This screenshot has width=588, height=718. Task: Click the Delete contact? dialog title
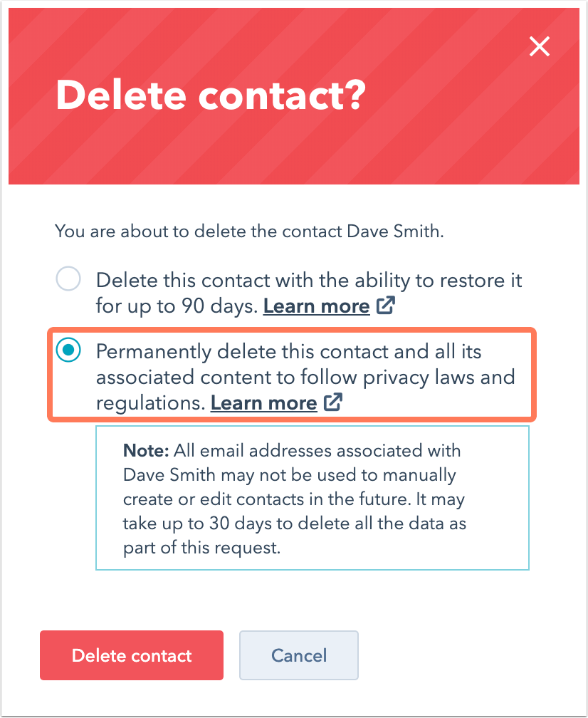click(211, 95)
